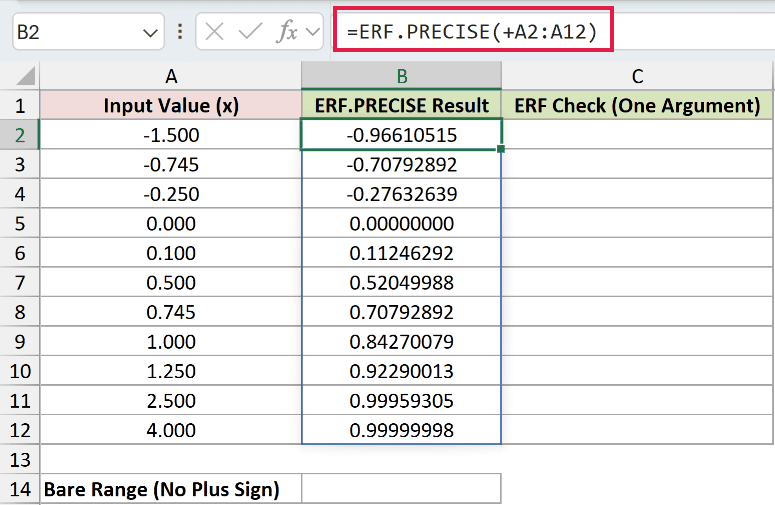The image size is (775, 505).
Task: Click the 'ERF.PRECISE Result' header cell
Action: [x=401, y=105]
